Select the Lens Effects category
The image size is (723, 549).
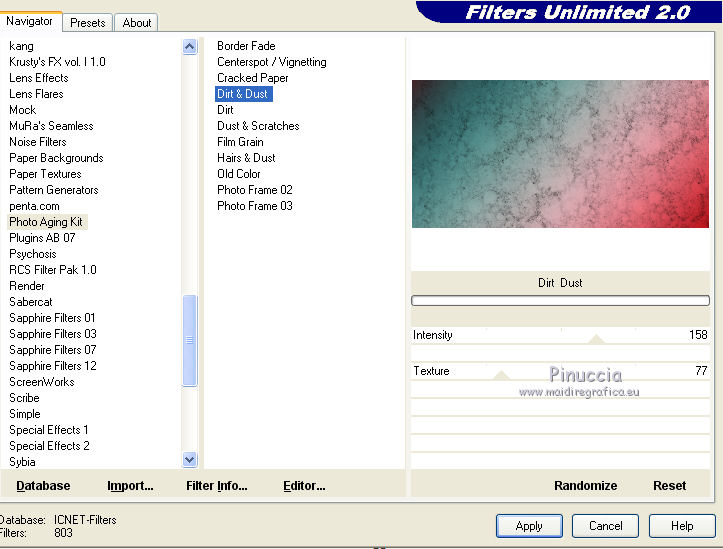coord(39,78)
